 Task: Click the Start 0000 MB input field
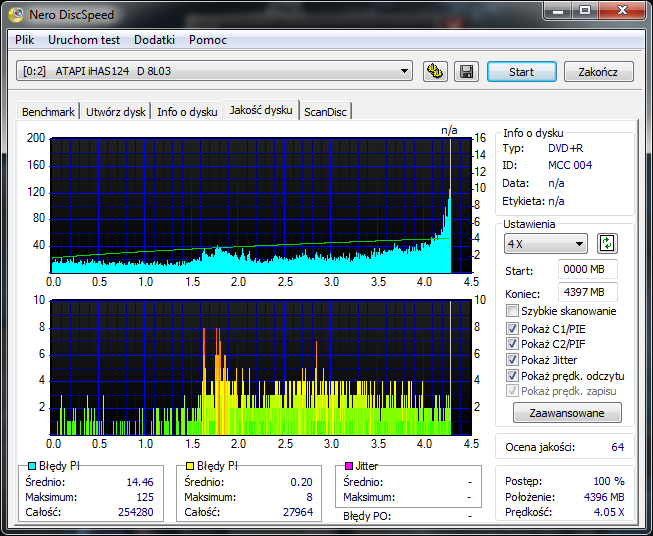(x=588, y=269)
